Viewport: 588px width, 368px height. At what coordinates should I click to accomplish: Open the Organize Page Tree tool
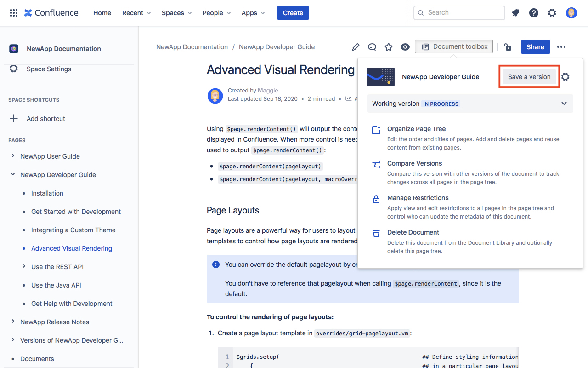click(x=416, y=129)
